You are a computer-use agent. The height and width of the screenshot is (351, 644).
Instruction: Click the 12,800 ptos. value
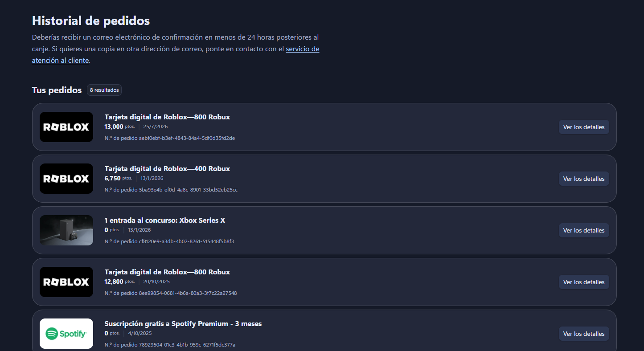pos(119,282)
